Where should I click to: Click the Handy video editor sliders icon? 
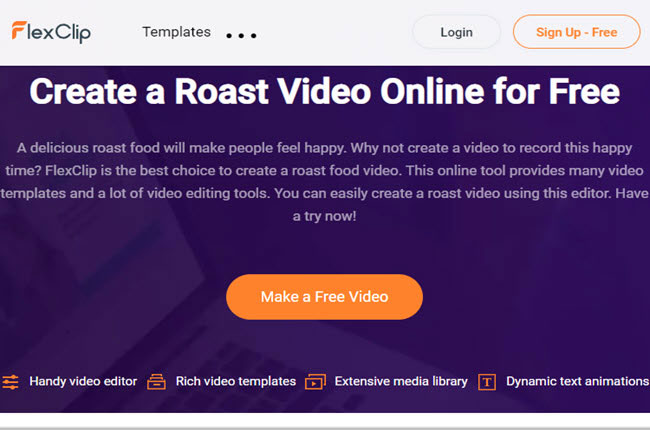pyautogui.click(x=10, y=381)
